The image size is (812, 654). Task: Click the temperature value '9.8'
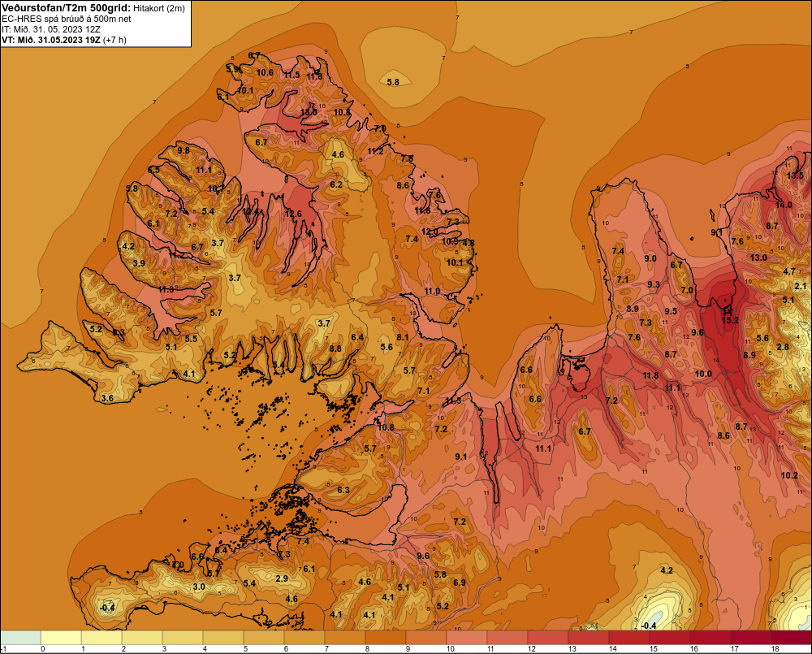tap(184, 150)
